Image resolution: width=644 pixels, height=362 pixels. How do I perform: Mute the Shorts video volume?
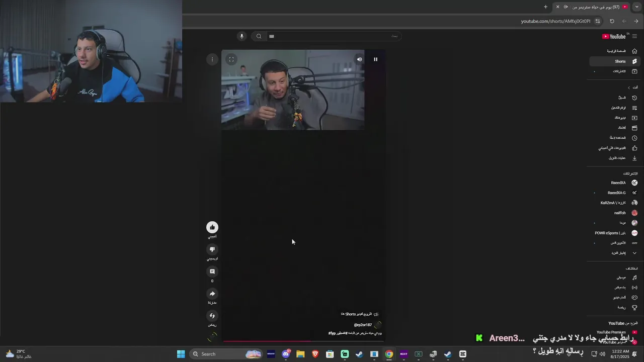(359, 59)
